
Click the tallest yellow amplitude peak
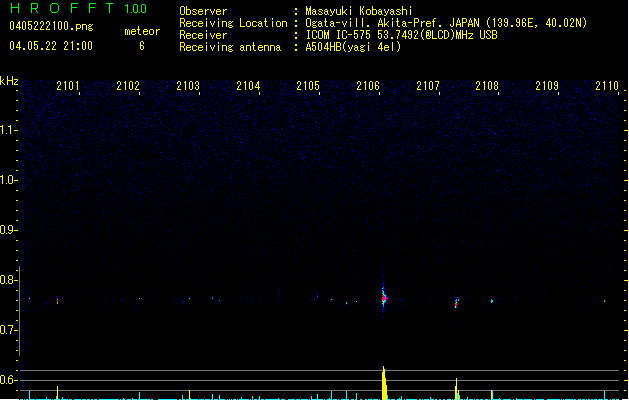(x=384, y=382)
